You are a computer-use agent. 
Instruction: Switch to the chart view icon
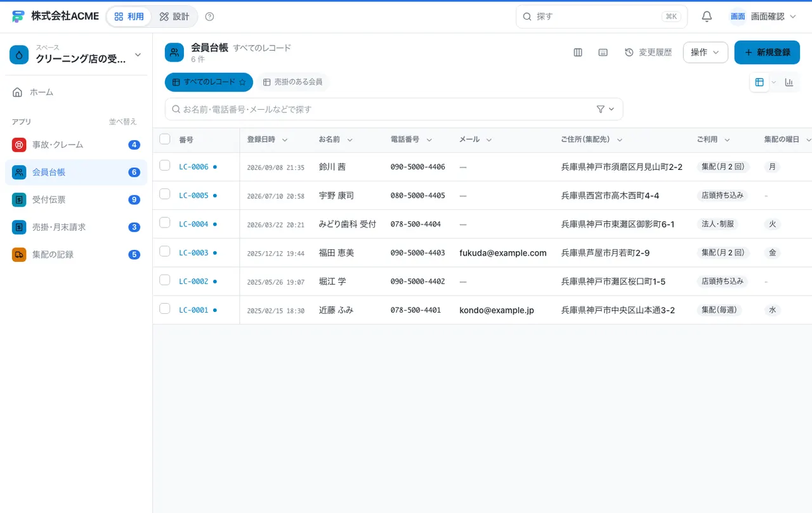click(x=789, y=82)
